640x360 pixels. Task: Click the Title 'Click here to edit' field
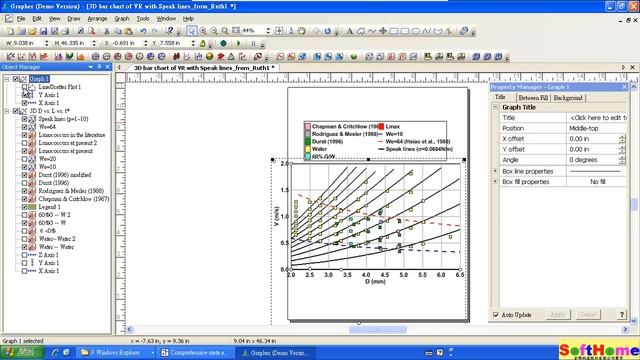pos(597,118)
